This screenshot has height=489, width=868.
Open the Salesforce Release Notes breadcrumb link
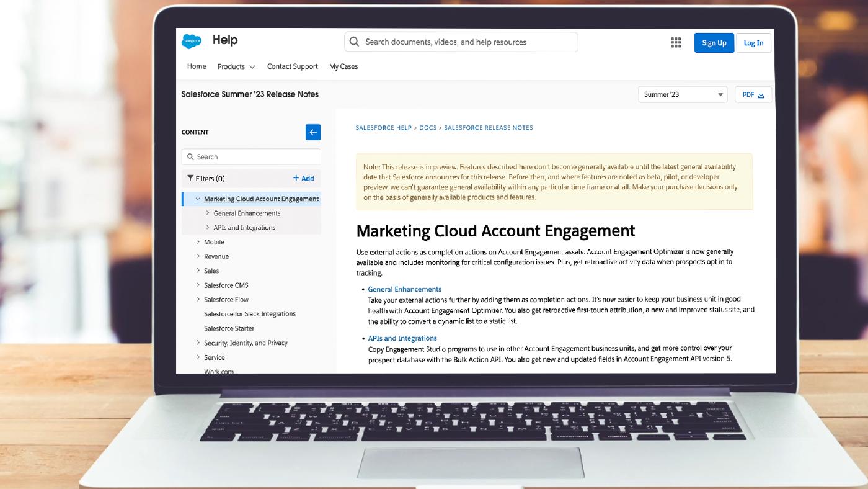coord(489,127)
